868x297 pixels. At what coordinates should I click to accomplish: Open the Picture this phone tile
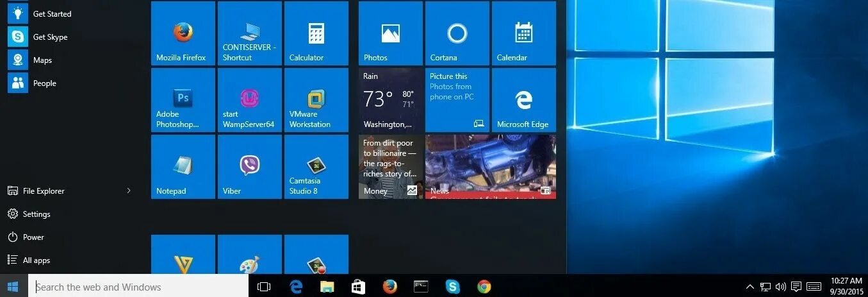pos(457,100)
